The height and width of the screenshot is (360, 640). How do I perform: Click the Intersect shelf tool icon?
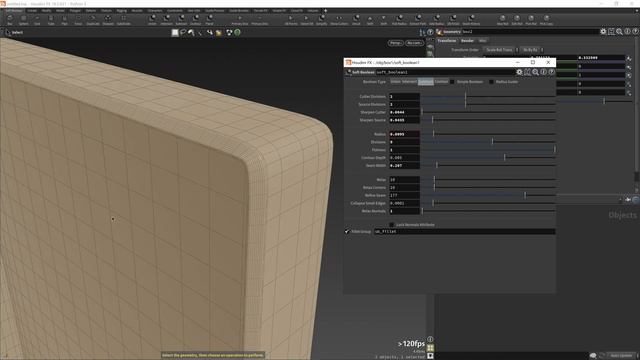[167, 18]
